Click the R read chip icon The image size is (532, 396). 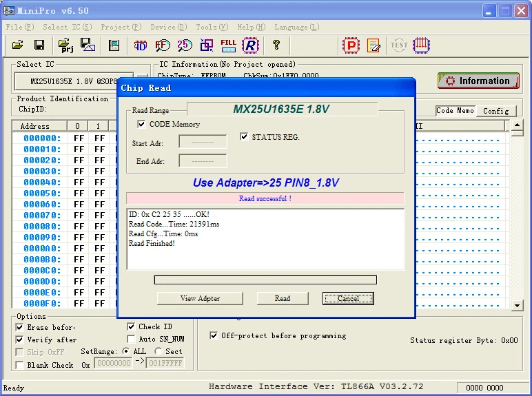(x=250, y=45)
